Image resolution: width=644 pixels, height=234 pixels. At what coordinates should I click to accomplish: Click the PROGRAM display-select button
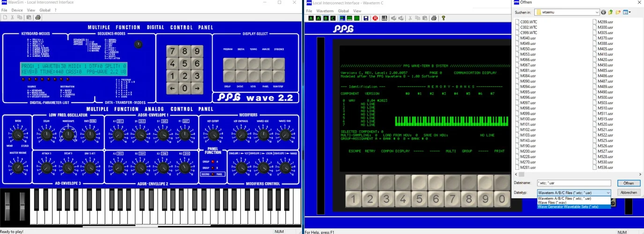229,64
